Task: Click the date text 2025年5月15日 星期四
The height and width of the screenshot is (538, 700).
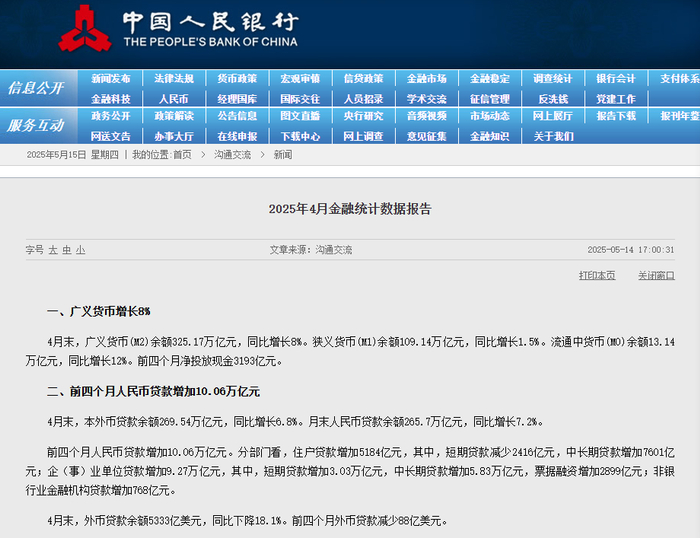Action: 72,155
